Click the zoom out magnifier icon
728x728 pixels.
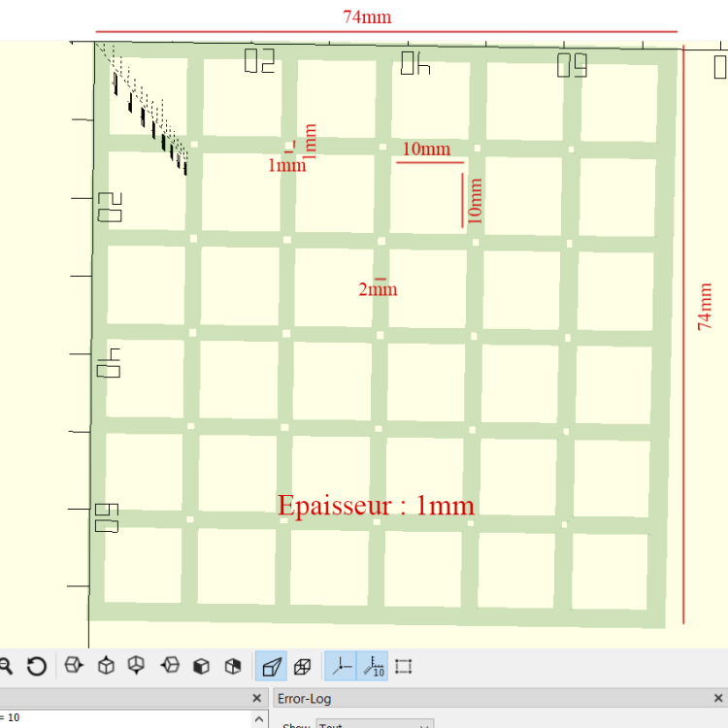pyautogui.click(x=6, y=666)
